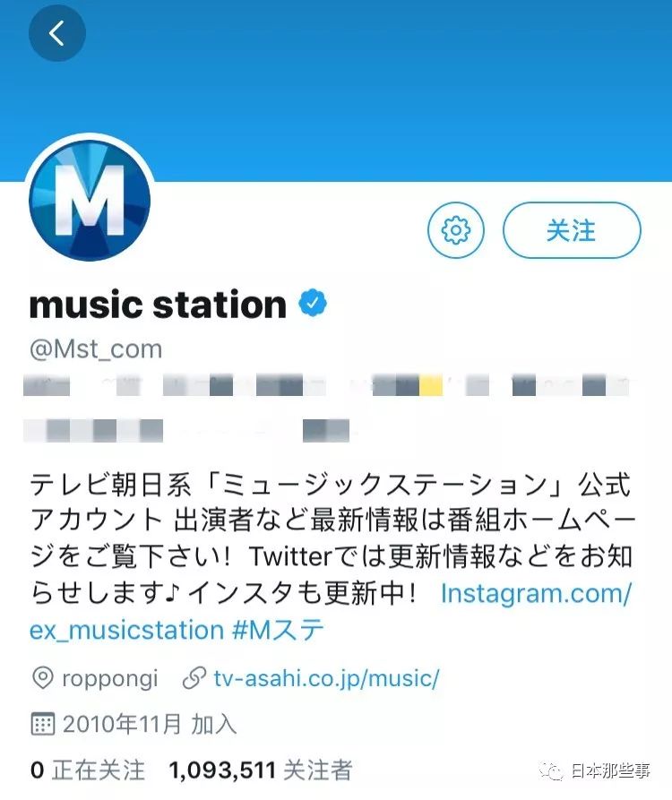Image resolution: width=672 pixels, height=800 pixels.
Task: Tap the roppongi location text
Action: [109, 680]
